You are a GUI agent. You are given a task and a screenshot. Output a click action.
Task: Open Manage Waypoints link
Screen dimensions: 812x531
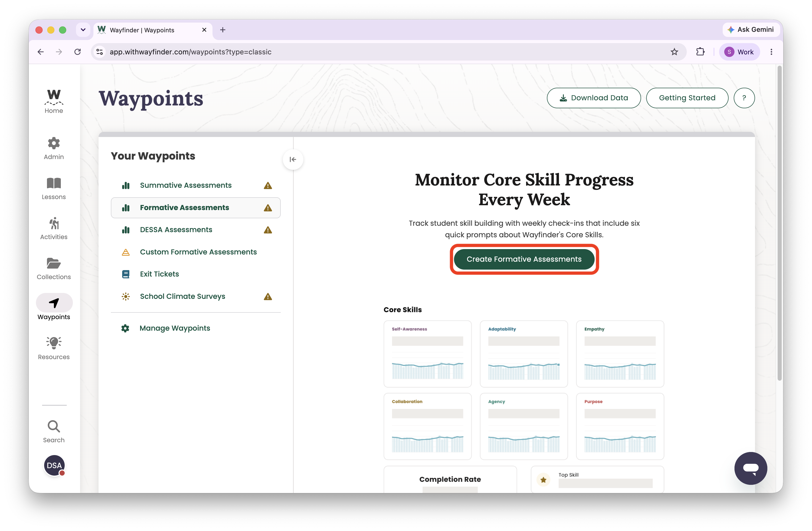(x=175, y=328)
